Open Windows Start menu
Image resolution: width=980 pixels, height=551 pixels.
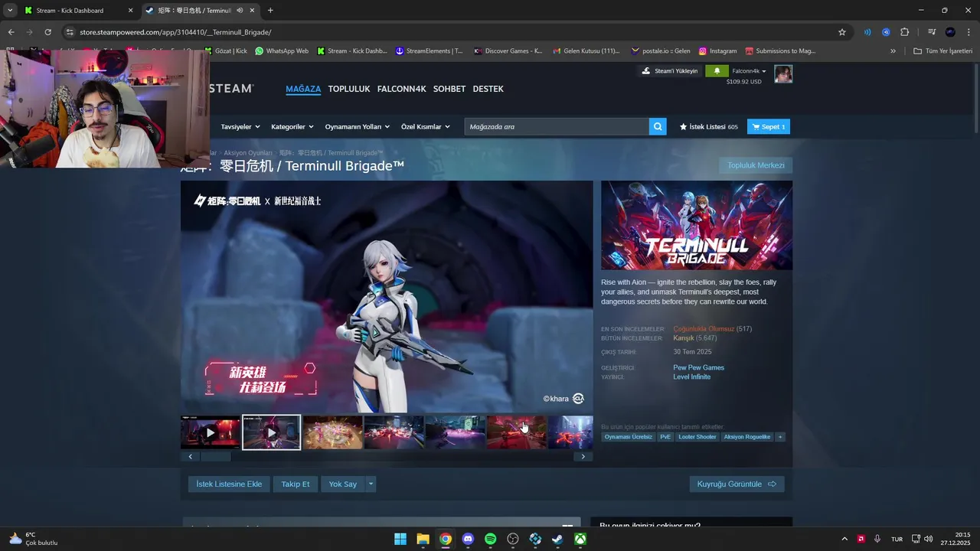[400, 539]
